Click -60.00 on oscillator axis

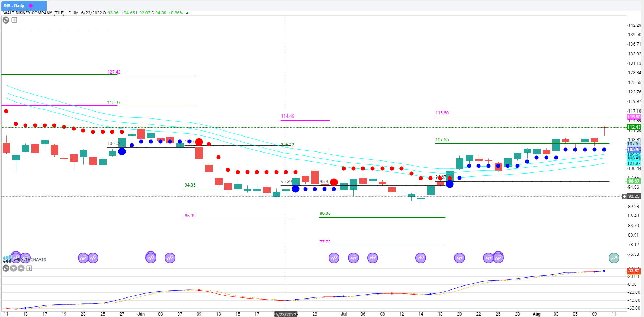(634, 308)
